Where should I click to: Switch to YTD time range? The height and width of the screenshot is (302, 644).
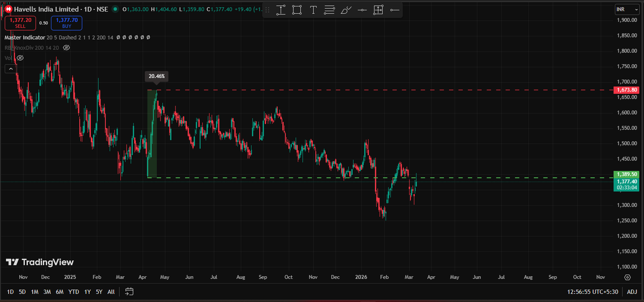tap(74, 291)
